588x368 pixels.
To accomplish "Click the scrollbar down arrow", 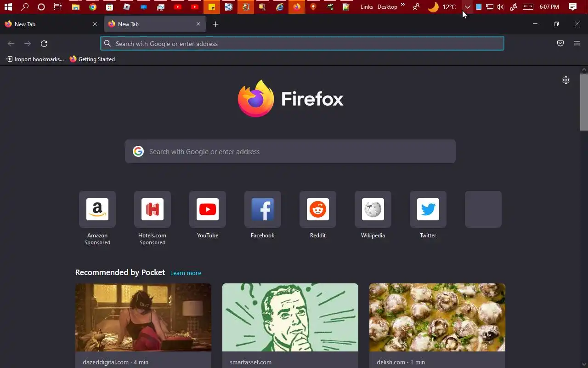I will pyautogui.click(x=584, y=364).
